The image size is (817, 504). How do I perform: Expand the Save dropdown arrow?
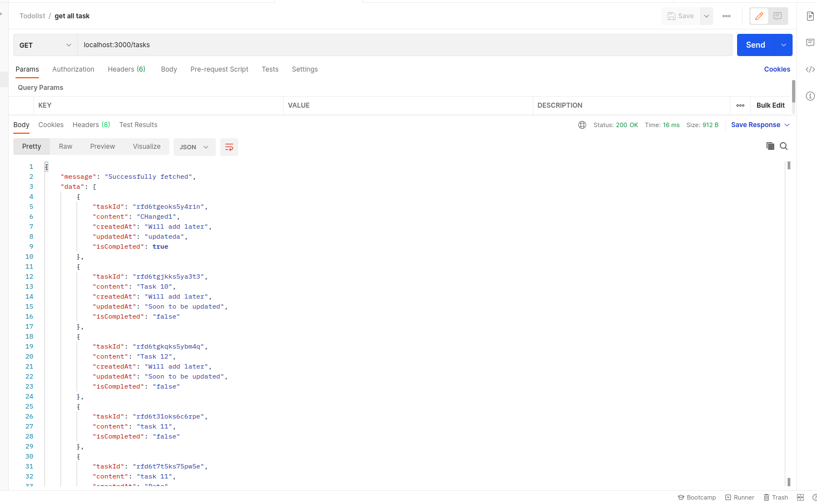(x=707, y=16)
